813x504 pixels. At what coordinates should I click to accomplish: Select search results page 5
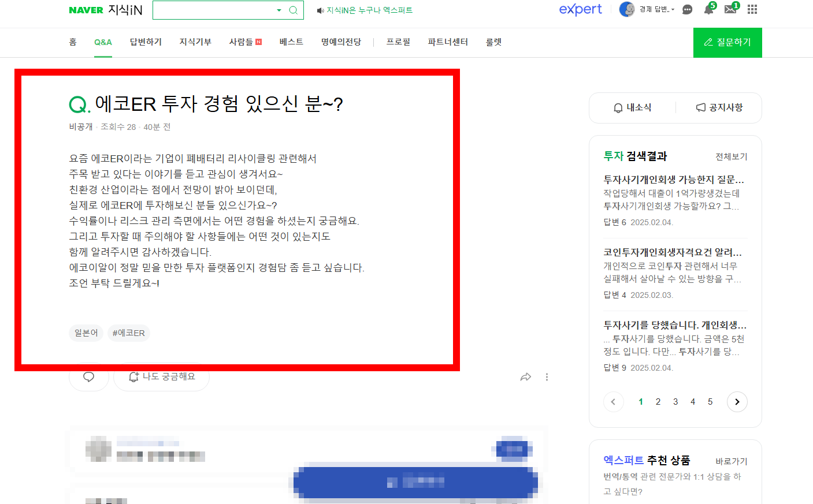pos(710,402)
